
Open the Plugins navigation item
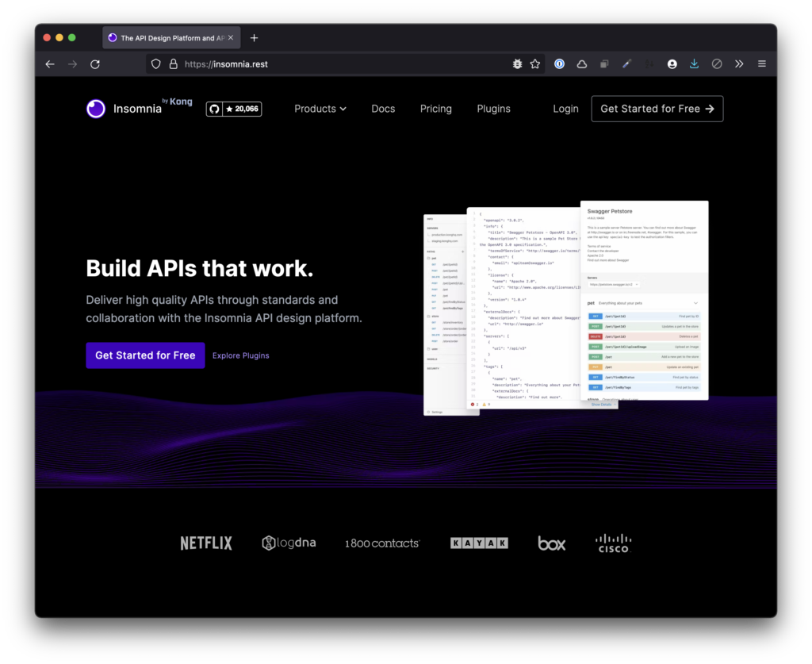493,109
